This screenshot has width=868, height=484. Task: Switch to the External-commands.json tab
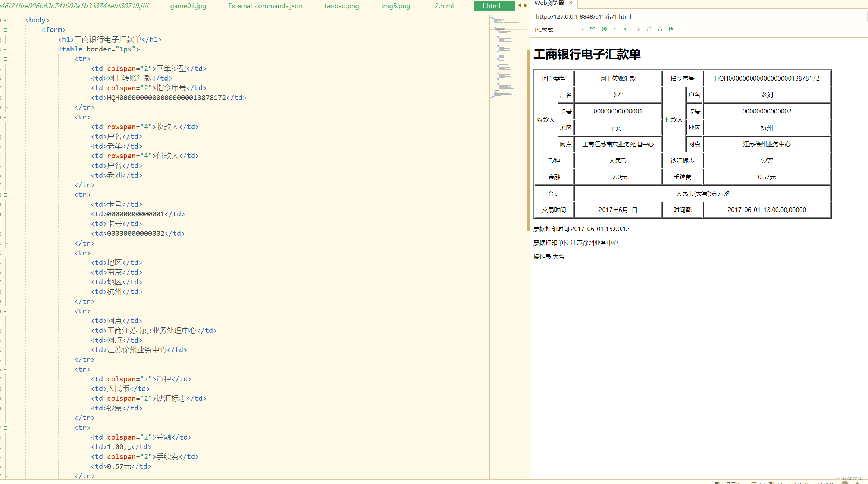click(265, 6)
